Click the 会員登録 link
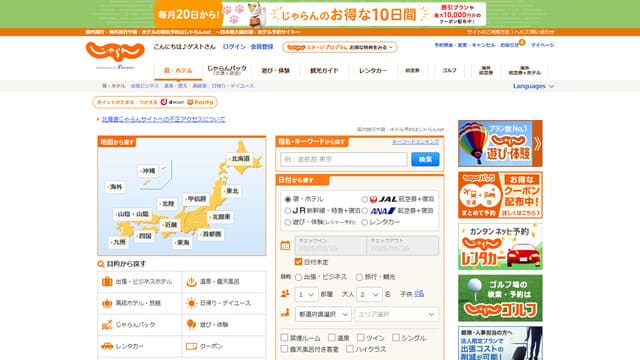640x360 pixels. pyautogui.click(x=262, y=47)
